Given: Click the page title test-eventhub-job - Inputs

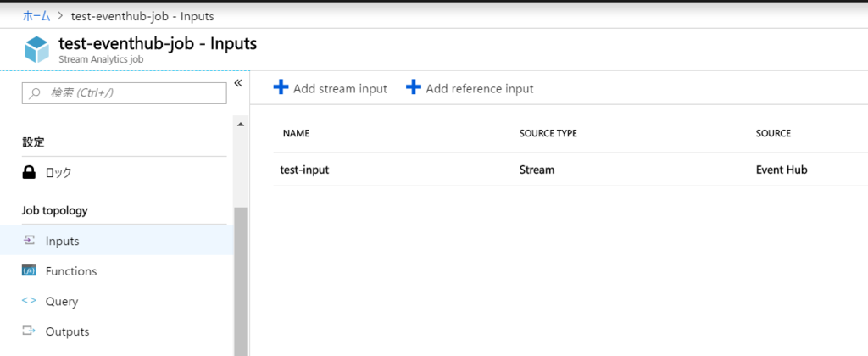Looking at the screenshot, I should coord(158,43).
